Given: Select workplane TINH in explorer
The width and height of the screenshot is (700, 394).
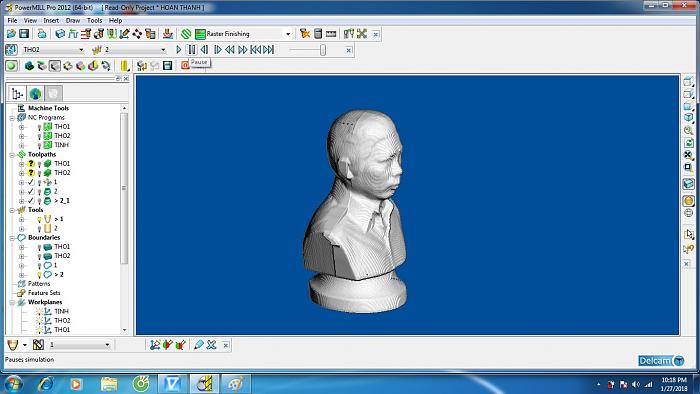Looking at the screenshot, I should pos(62,311).
